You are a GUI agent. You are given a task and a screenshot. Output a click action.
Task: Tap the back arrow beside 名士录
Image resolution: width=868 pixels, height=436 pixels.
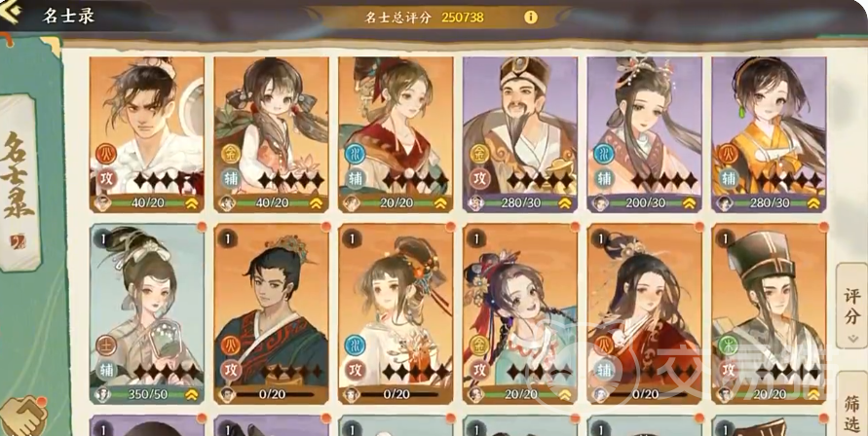pos(10,13)
